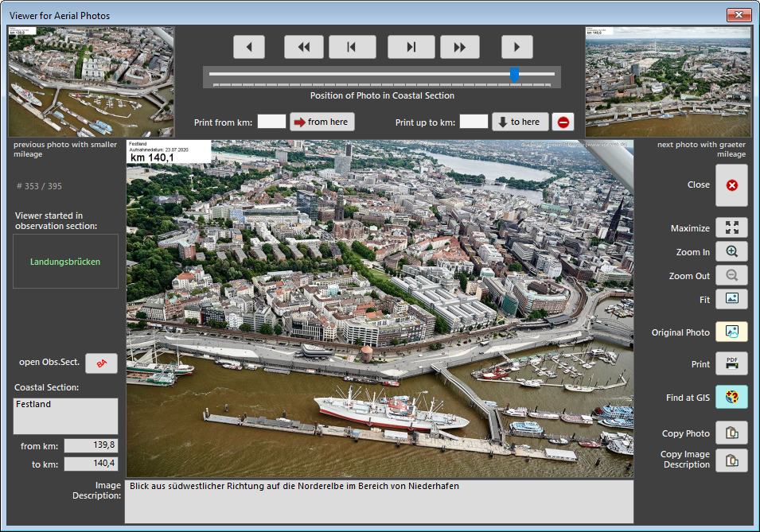Open the Original Photo

click(x=731, y=332)
